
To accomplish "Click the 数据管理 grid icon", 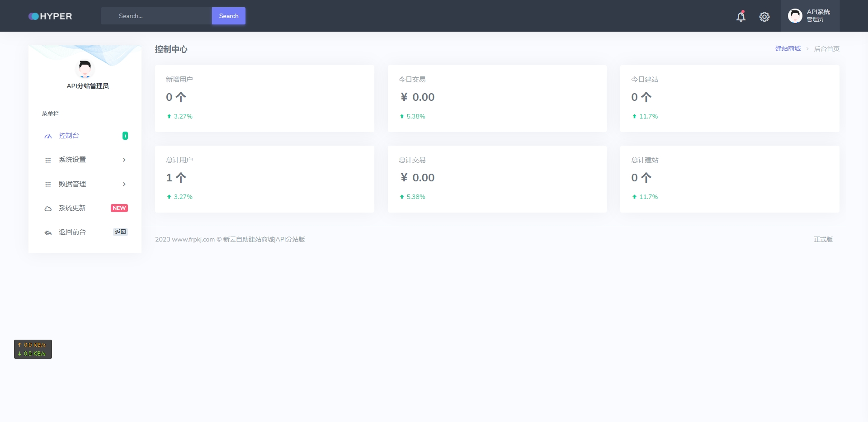I will [48, 184].
